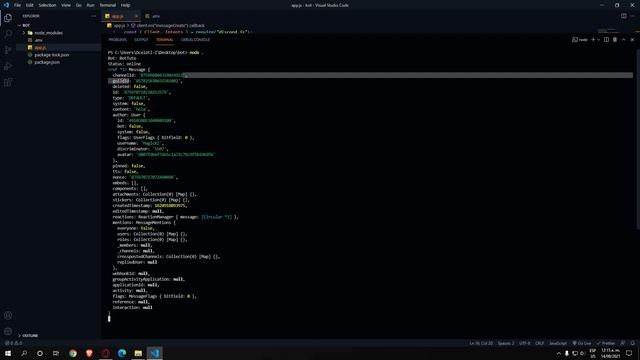
Task: Close the app.js editor tab
Action: coord(136,16)
